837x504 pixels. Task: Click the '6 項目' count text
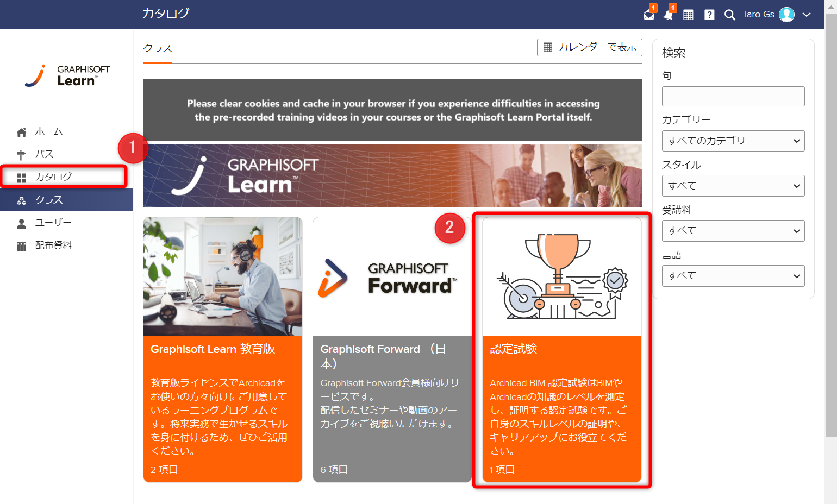click(334, 469)
